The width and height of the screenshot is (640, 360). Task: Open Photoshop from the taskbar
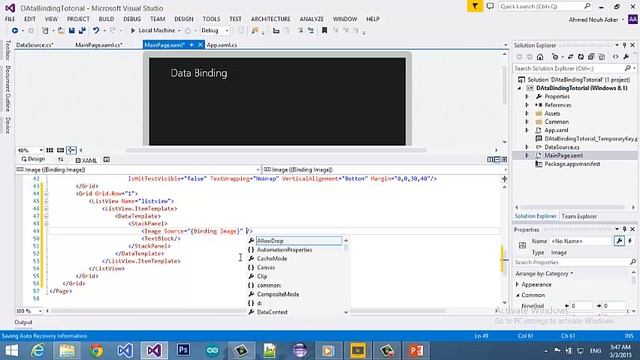[183, 350]
